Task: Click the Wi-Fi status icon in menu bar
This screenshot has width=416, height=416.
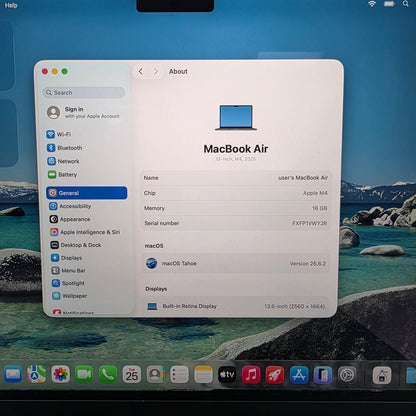Action: click(x=372, y=4)
